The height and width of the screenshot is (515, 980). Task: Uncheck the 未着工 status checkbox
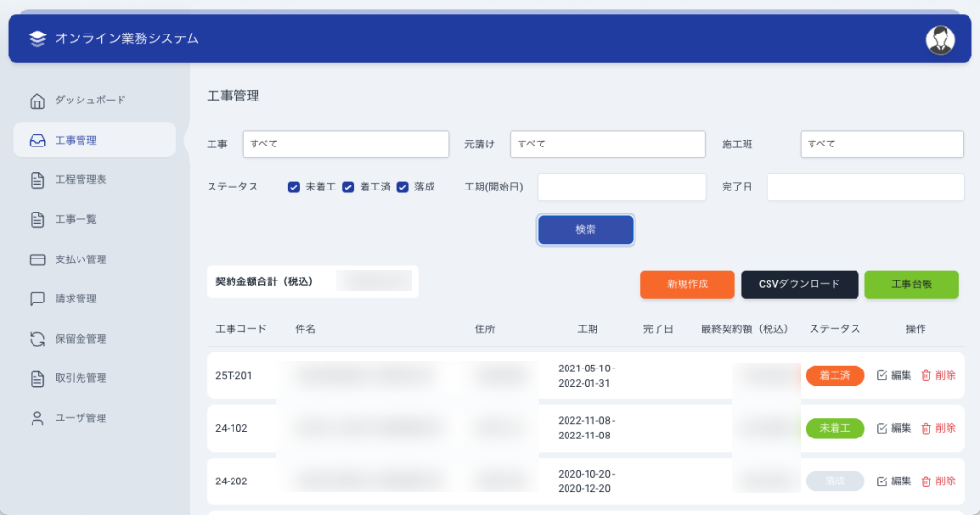point(294,187)
